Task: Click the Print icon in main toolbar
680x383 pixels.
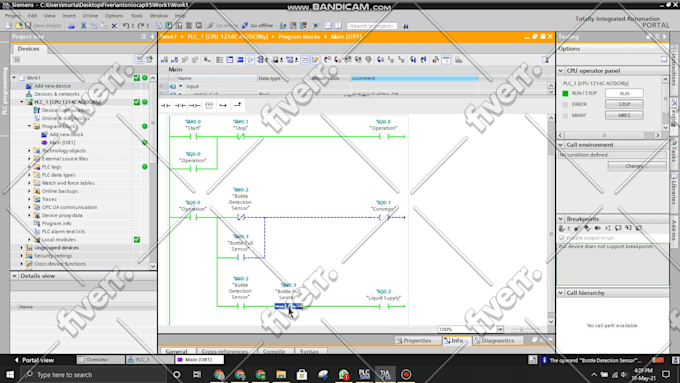Action: tap(71, 26)
